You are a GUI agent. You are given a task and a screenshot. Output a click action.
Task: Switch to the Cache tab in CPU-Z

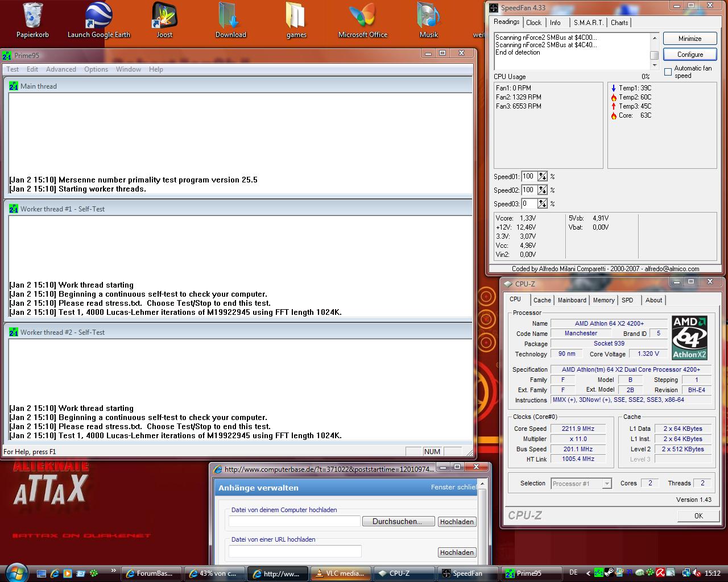(542, 300)
